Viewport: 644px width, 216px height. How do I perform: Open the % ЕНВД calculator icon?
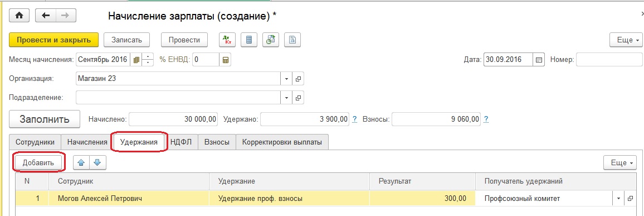(225, 60)
